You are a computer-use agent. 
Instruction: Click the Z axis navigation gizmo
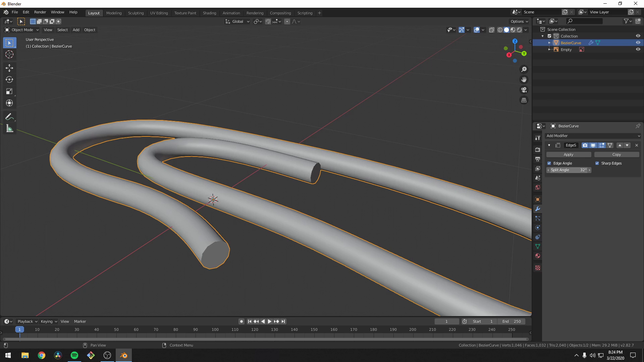tap(515, 41)
